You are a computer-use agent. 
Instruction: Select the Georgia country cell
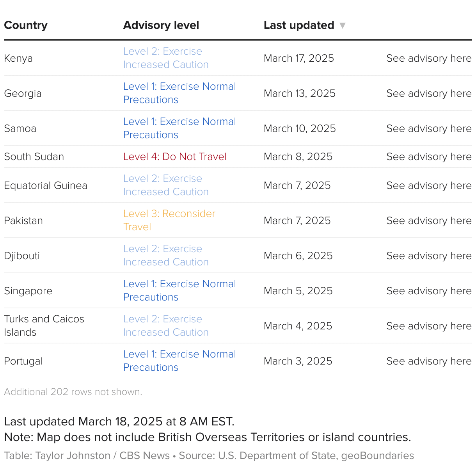click(23, 94)
